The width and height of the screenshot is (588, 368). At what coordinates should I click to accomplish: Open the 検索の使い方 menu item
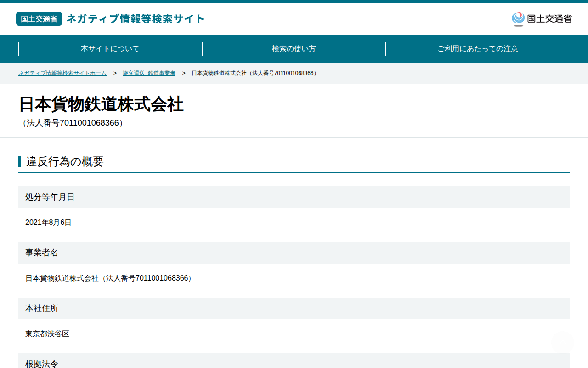coord(294,49)
